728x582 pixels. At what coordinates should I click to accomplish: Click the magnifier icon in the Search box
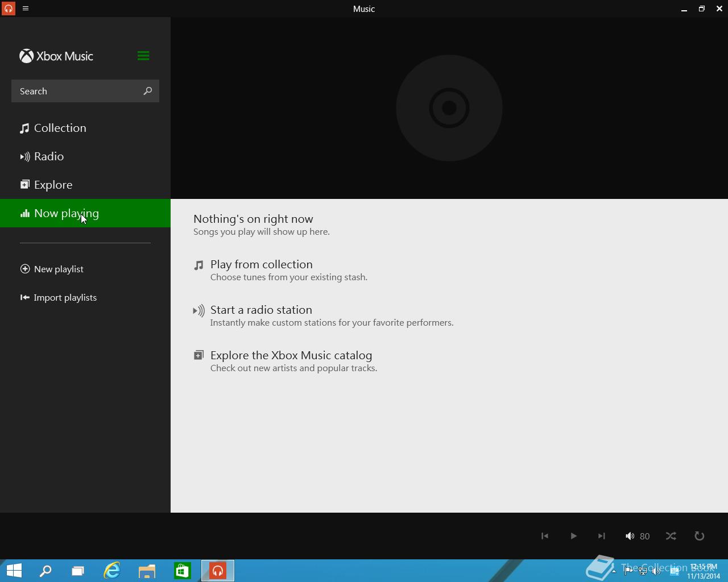click(148, 91)
